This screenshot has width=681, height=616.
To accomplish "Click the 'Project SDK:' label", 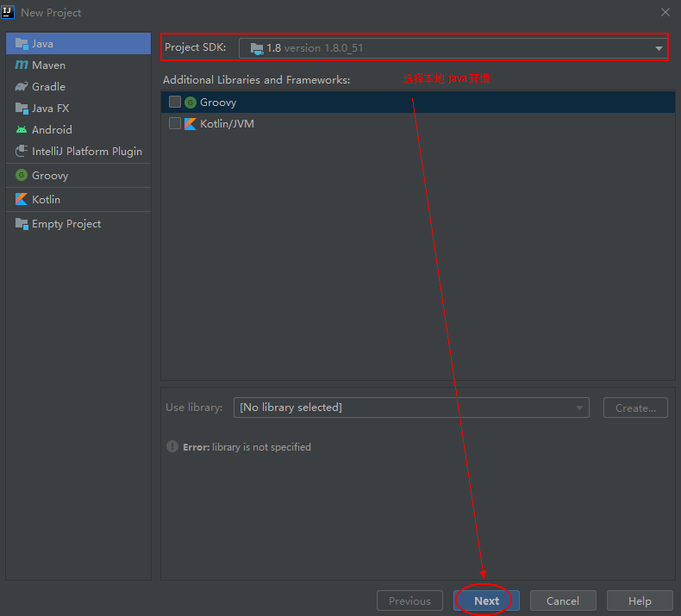I will click(x=195, y=47).
